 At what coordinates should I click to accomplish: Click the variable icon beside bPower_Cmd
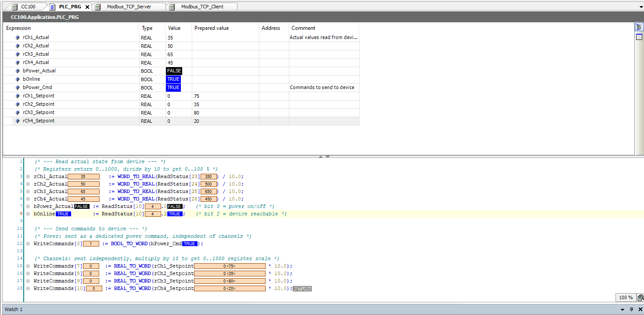(18, 88)
